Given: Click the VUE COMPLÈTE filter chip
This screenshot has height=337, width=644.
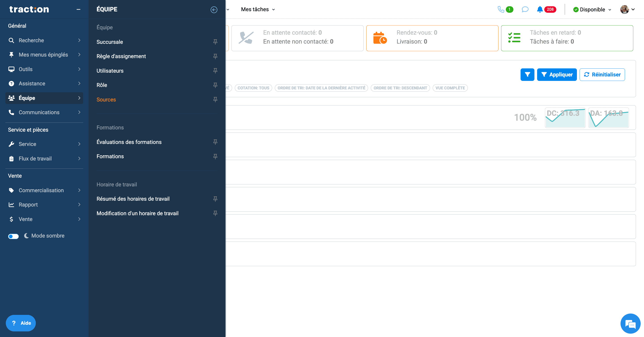Looking at the screenshot, I should pos(450,88).
